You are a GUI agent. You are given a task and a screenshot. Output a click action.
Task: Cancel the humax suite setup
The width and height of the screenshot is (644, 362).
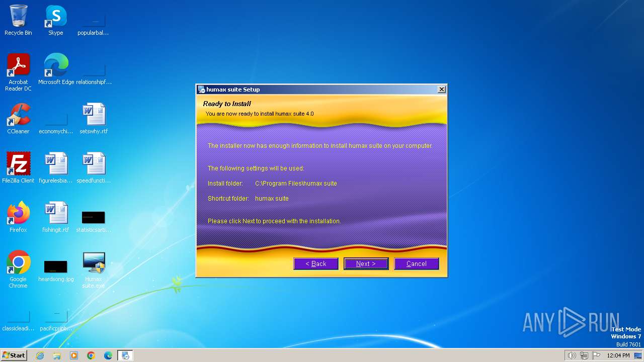(417, 263)
